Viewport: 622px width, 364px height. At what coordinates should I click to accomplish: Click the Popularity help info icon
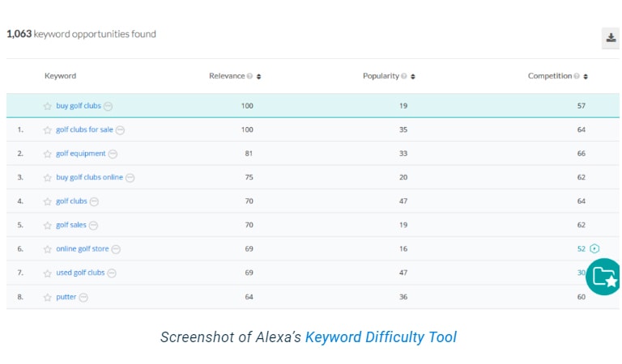(x=404, y=76)
